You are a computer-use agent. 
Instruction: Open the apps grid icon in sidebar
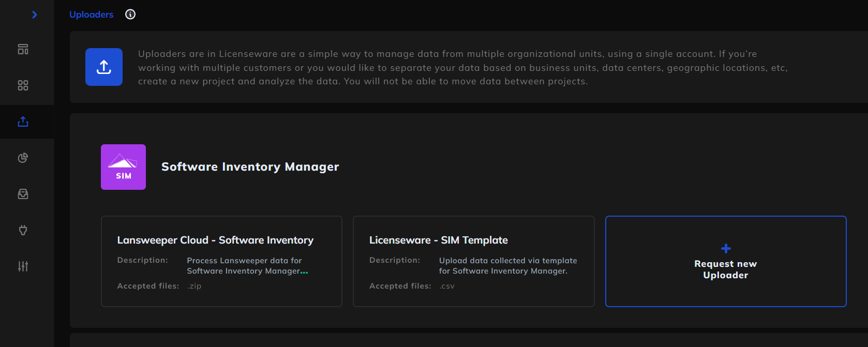point(23,85)
